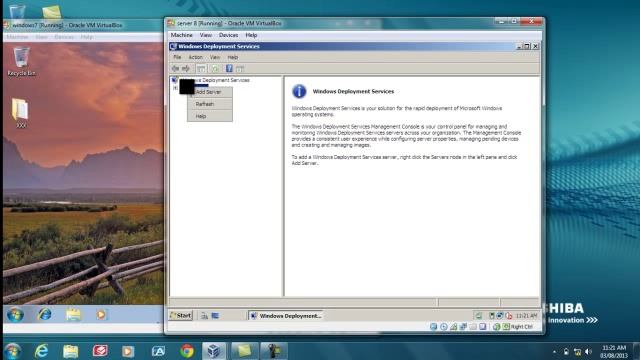Pick Help in the context menu
Screen dimensions: 640x360
tap(210, 116)
